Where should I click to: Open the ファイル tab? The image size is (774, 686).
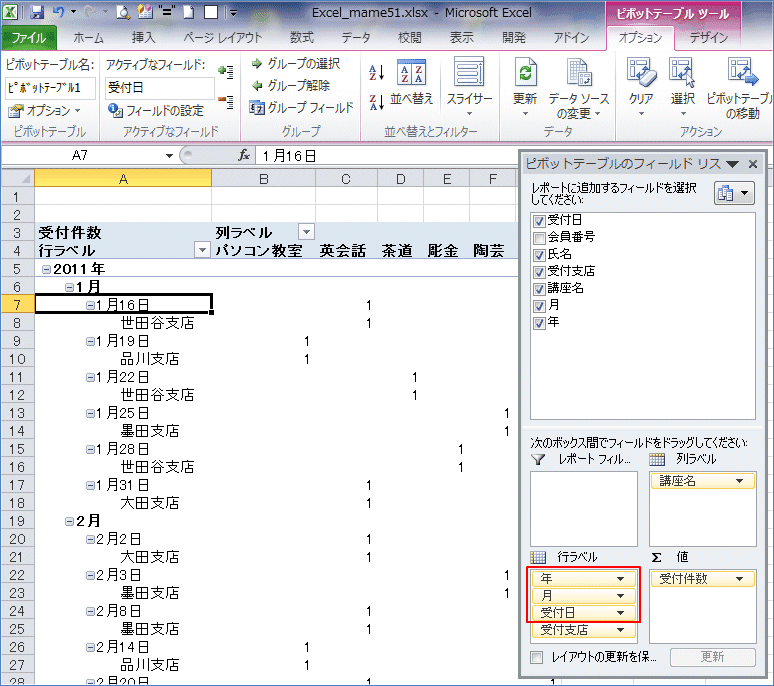click(x=29, y=38)
